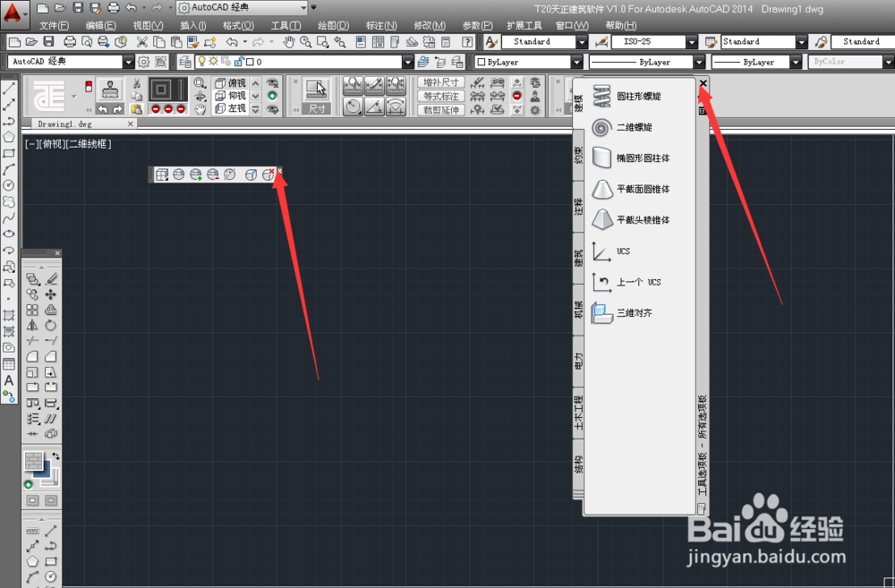Click the frustum cone icon in tool palette
This screenshot has width=895, height=588.
coord(601,189)
